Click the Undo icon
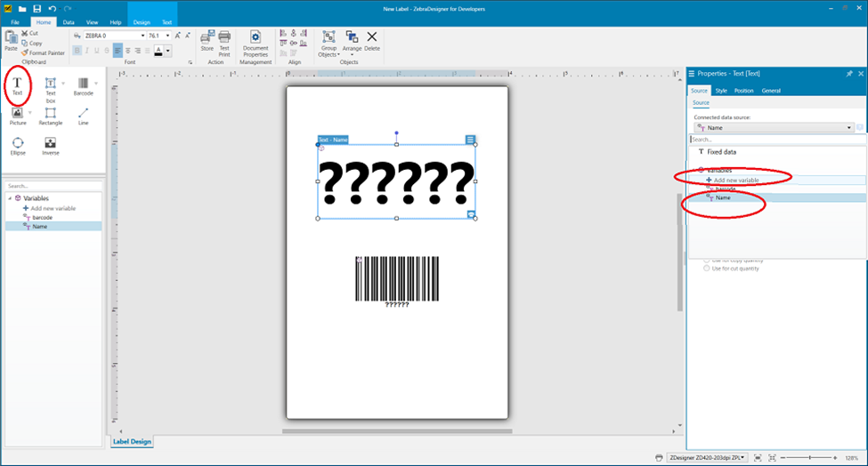 pos(52,8)
